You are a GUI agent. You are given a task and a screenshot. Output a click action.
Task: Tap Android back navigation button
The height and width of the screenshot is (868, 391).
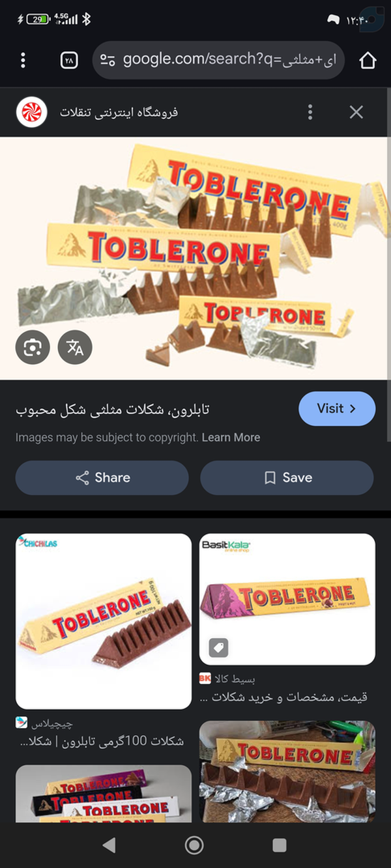click(109, 845)
